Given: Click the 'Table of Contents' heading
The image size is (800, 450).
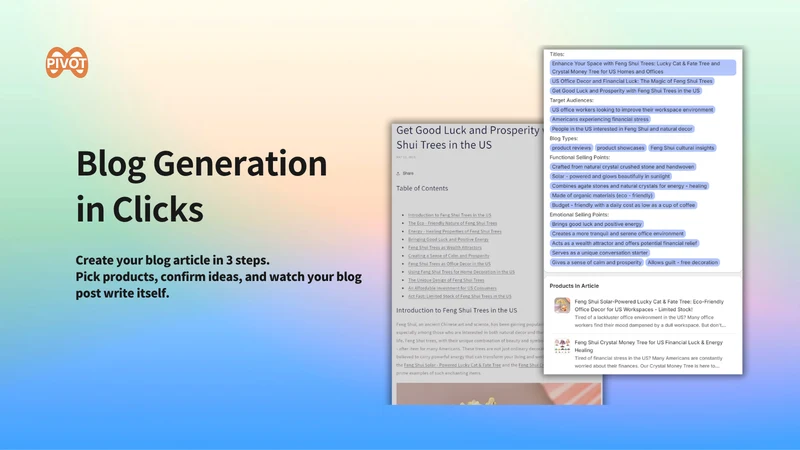Looking at the screenshot, I should (422, 188).
